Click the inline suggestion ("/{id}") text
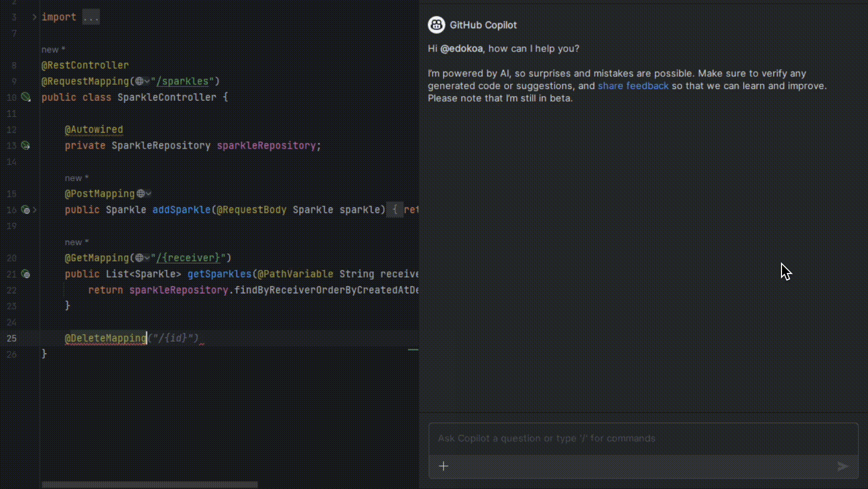The width and height of the screenshot is (868, 489). point(173,339)
